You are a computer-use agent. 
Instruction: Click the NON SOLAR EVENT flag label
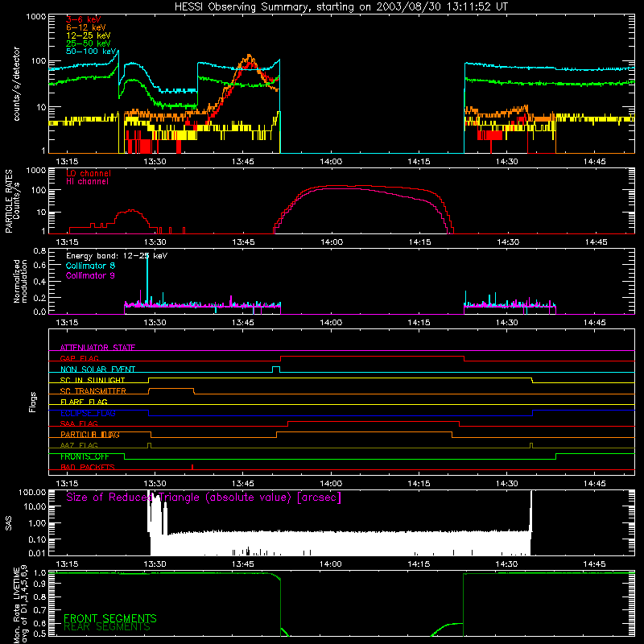(x=97, y=369)
